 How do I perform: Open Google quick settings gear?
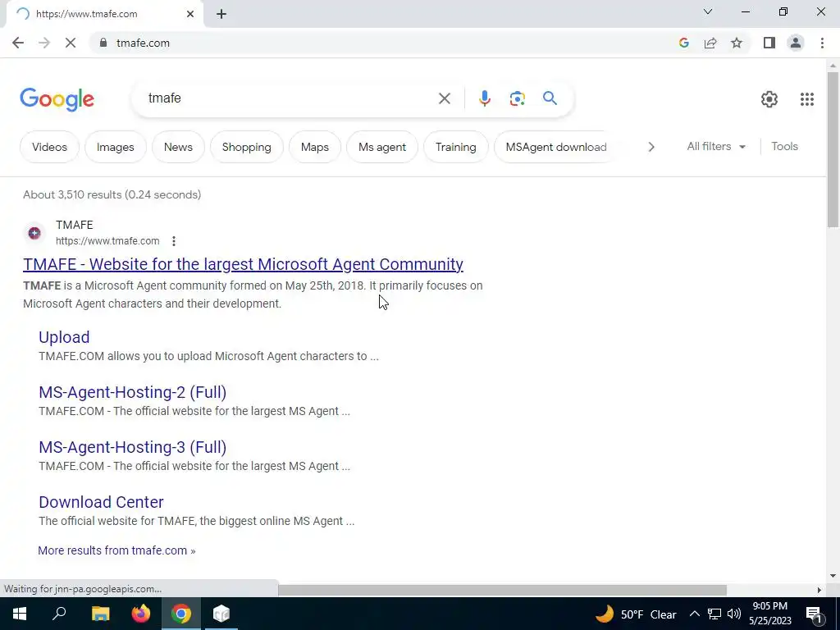(x=769, y=99)
